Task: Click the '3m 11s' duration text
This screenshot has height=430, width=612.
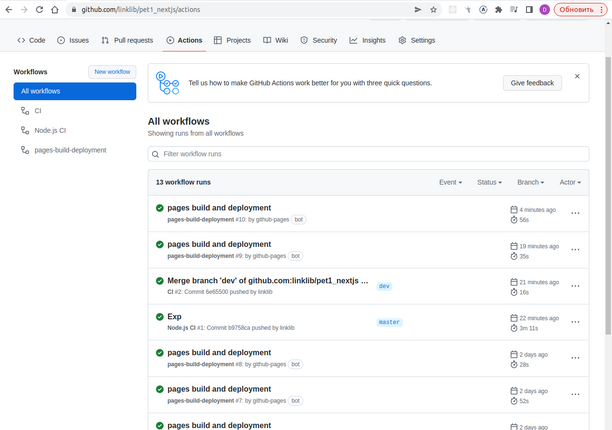Action: pos(528,329)
